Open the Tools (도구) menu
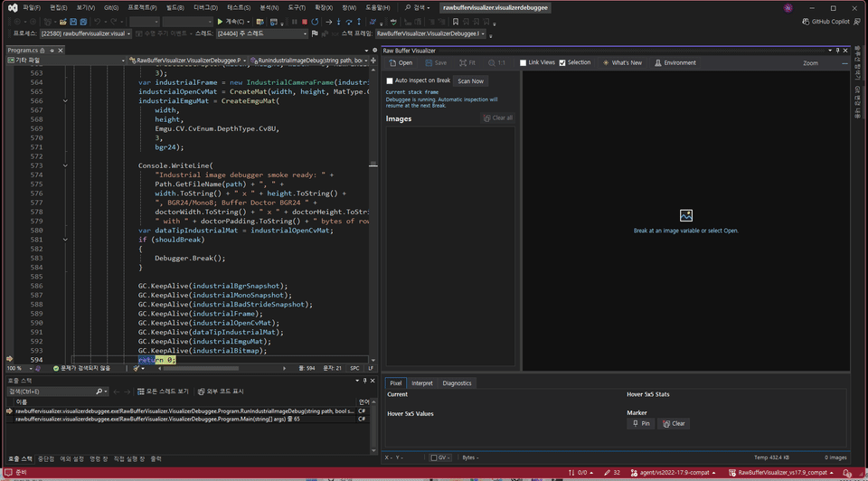This screenshot has height=481, width=868. point(297,8)
